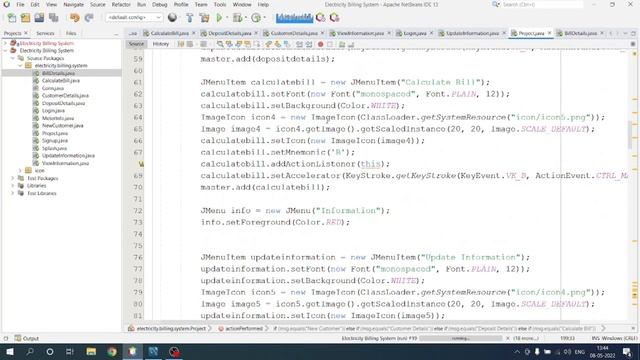This screenshot has height=360, width=640.
Task: Expand the first (red) Electricity Billing System project
Action: tap(5, 43)
